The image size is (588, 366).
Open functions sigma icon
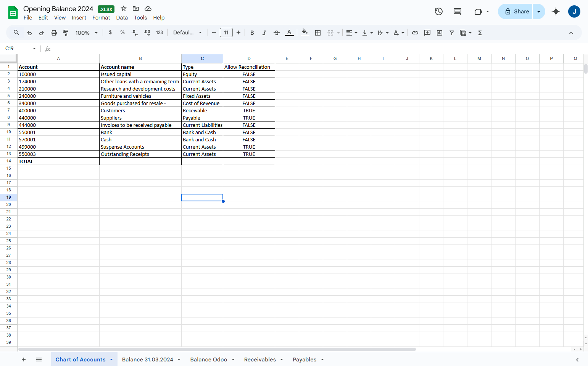(480, 33)
